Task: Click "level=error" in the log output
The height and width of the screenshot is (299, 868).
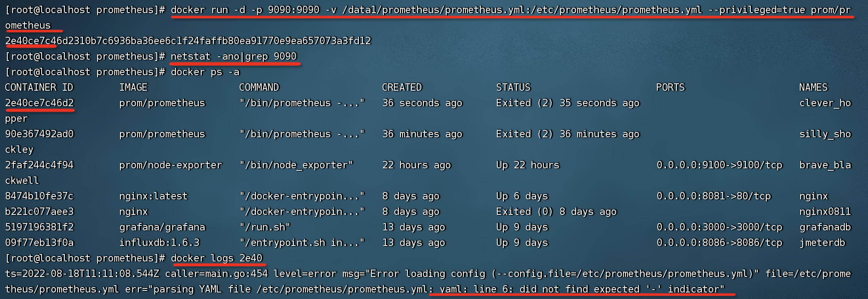Action: (x=305, y=274)
